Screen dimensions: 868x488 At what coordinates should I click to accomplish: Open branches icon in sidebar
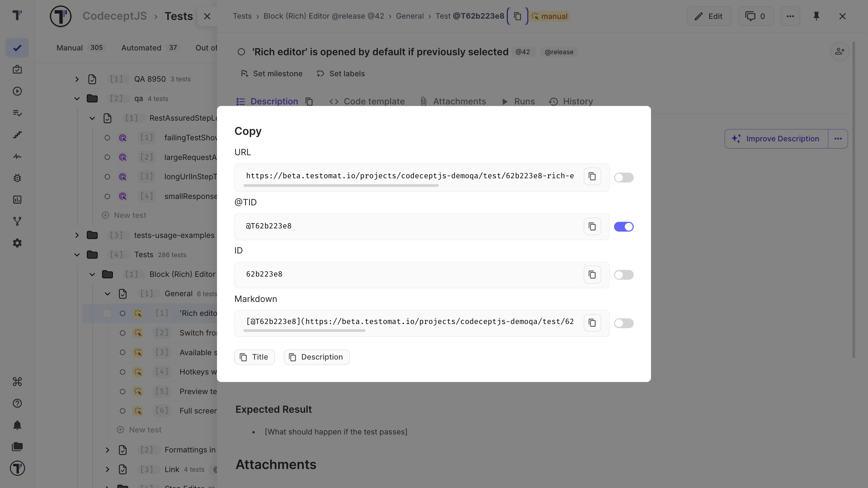(17, 221)
